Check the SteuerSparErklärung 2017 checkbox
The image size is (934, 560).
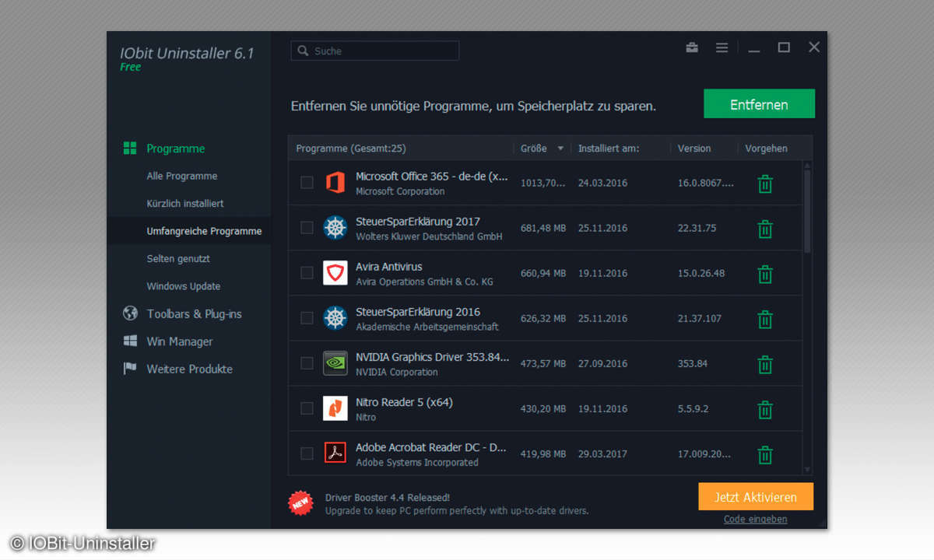[x=307, y=228]
